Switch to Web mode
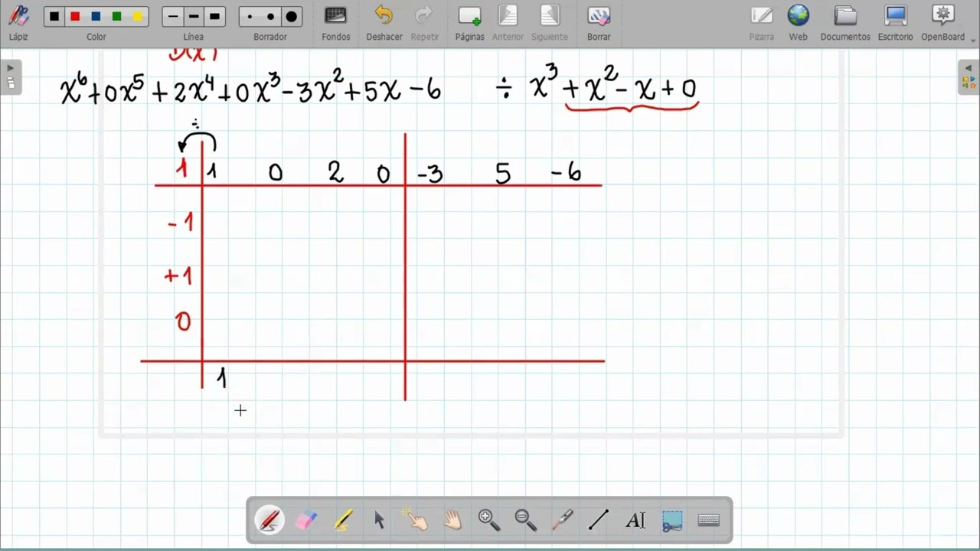980x551 pixels. [x=798, y=22]
